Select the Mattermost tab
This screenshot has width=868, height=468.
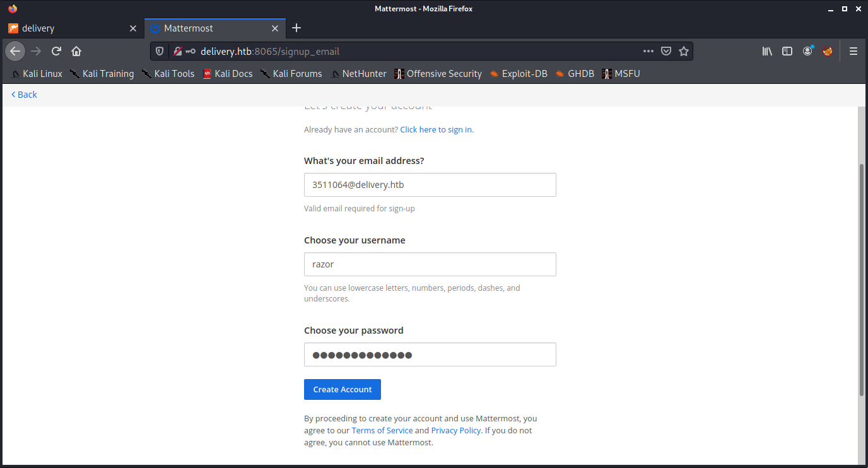pos(214,28)
